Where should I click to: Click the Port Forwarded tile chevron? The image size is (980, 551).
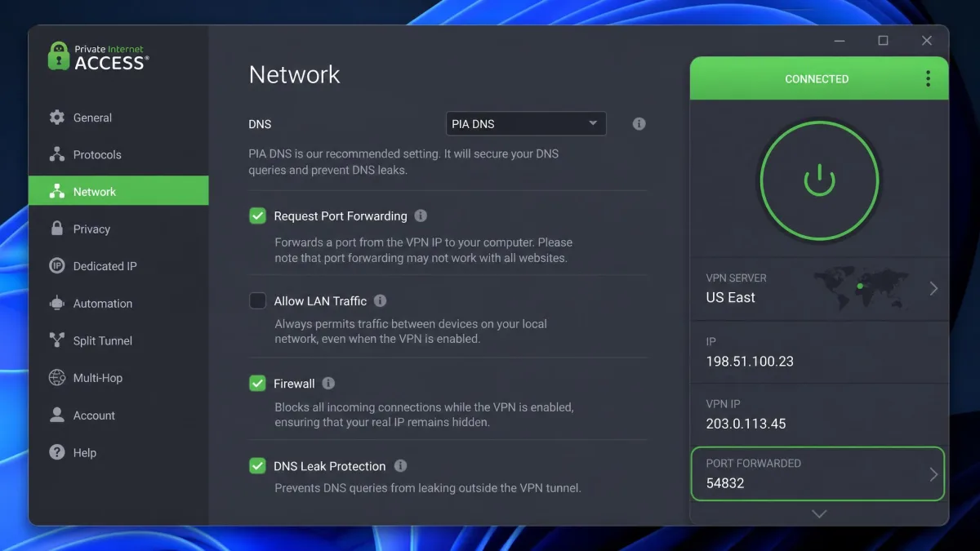933,474
